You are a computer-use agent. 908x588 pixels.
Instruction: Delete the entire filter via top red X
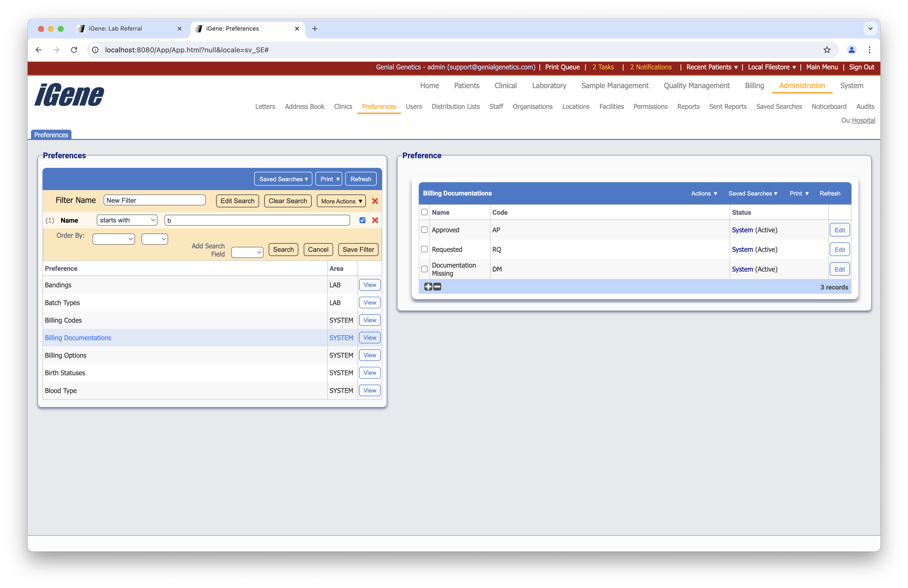[375, 201]
